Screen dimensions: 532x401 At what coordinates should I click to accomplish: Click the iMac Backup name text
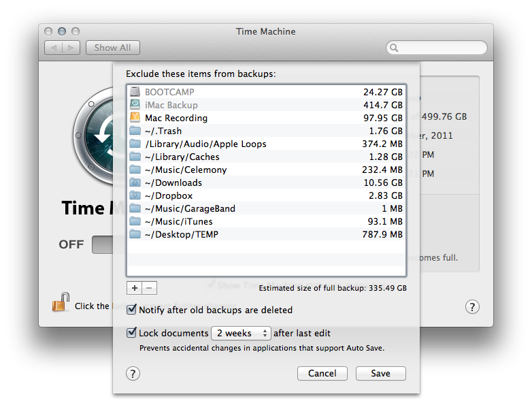point(171,105)
